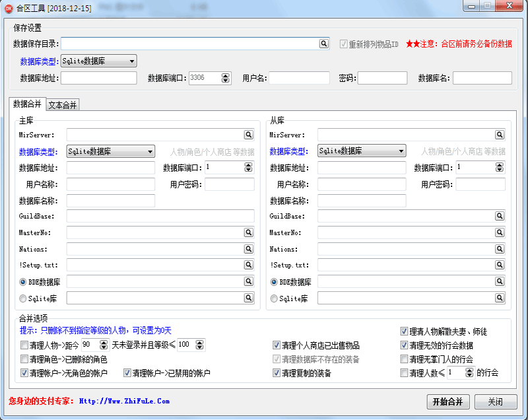Click 保存设置 密码 input field
Viewport: 528px width, 420px height.
(x=382, y=78)
